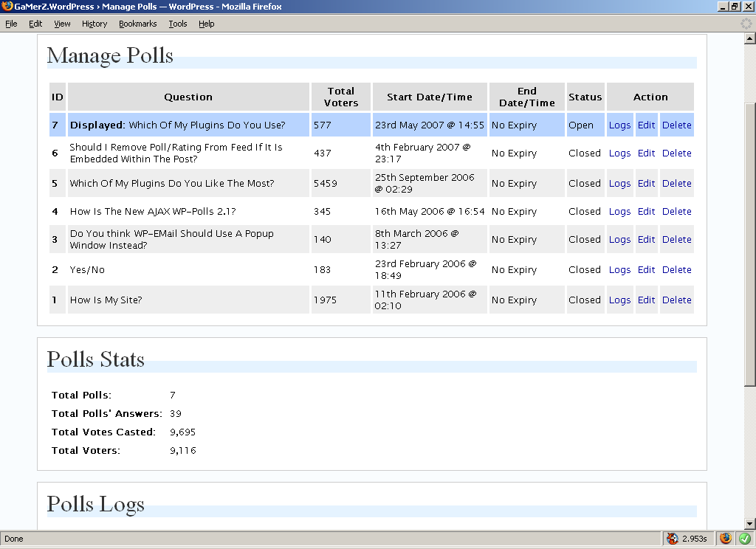Open the History menu
This screenshot has height=549, width=756.
click(94, 24)
